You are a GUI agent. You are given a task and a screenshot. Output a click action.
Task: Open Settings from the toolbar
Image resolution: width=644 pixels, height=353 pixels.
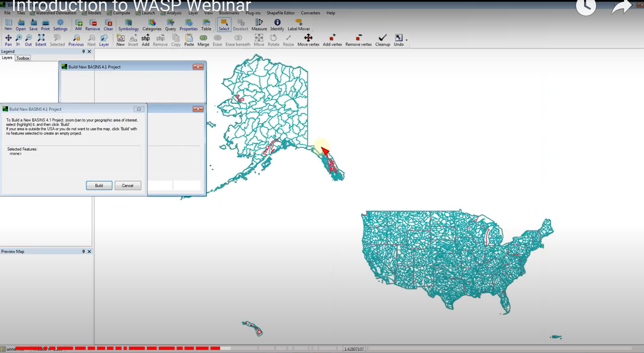[60, 25]
